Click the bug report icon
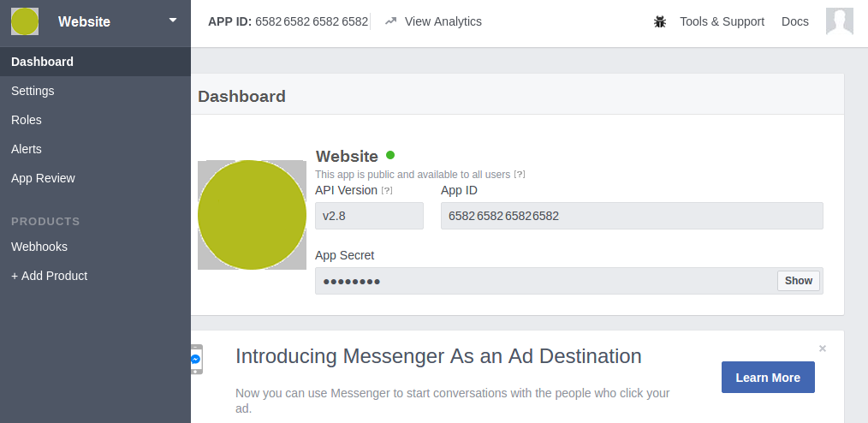The height and width of the screenshot is (423, 868). click(660, 21)
